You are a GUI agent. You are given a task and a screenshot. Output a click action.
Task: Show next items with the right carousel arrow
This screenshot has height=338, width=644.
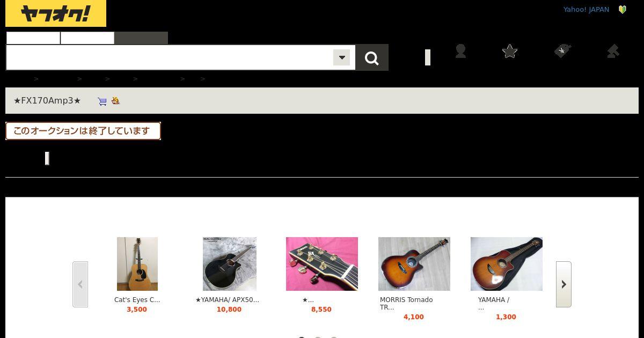(x=563, y=284)
